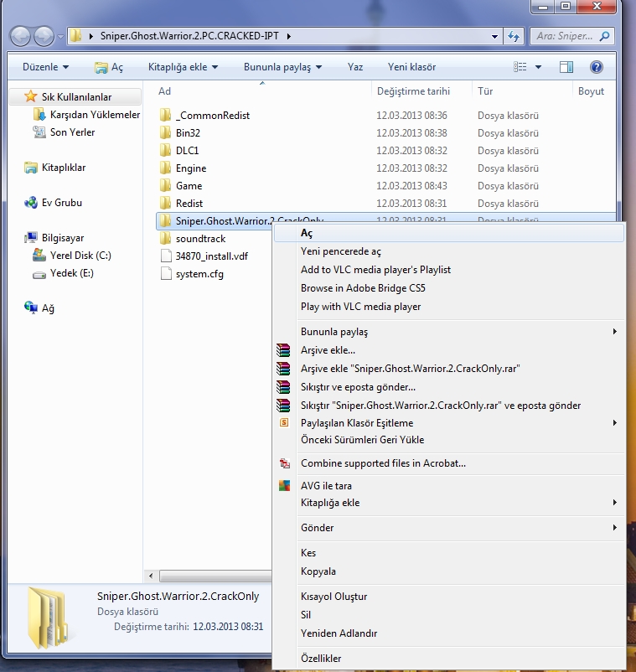Click the WinRAR icon next to Sıkıştır ve eposta gönder...

coord(283,387)
